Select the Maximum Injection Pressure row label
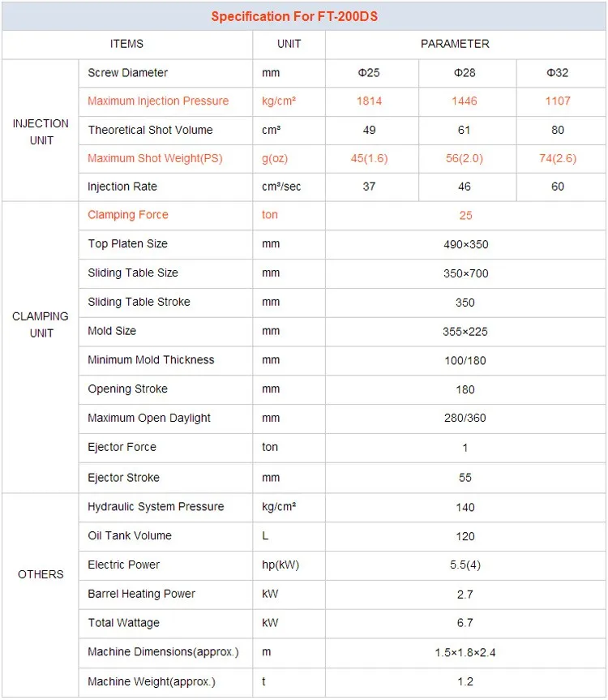 tap(158, 101)
